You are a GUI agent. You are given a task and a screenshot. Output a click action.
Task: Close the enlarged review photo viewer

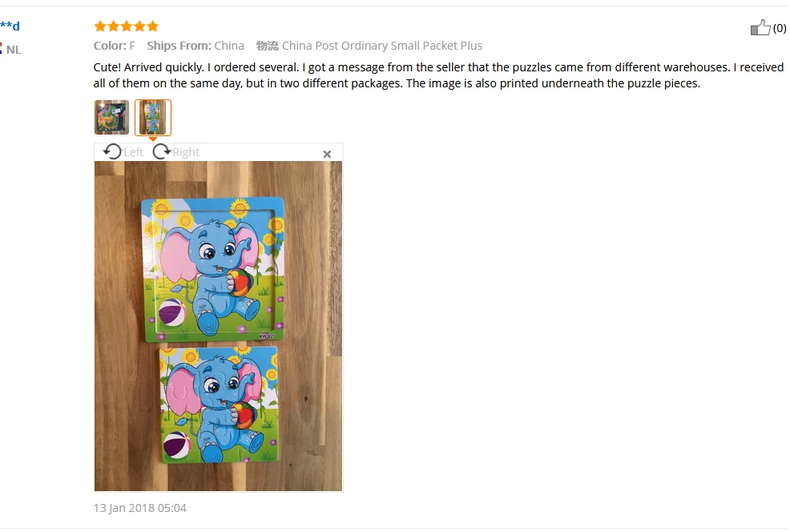click(327, 154)
